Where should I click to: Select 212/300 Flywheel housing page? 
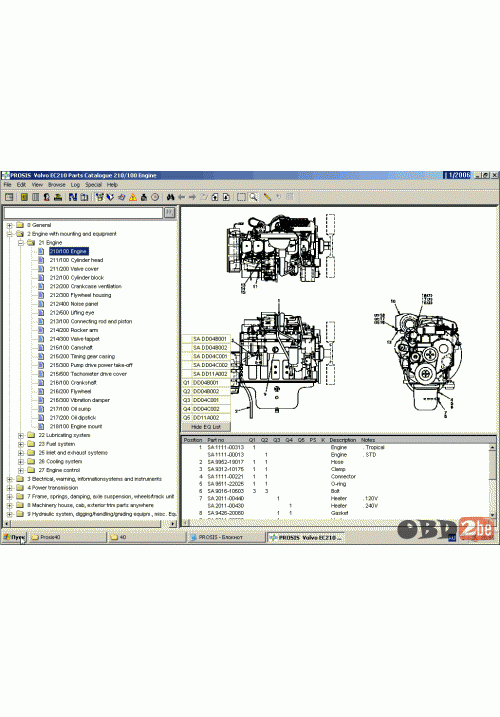(x=81, y=295)
